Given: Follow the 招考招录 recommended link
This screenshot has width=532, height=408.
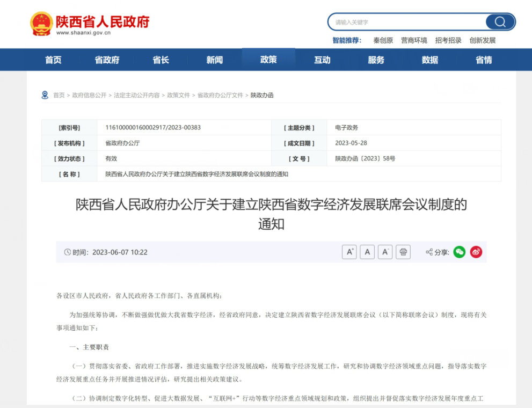Looking at the screenshot, I should (x=448, y=40).
